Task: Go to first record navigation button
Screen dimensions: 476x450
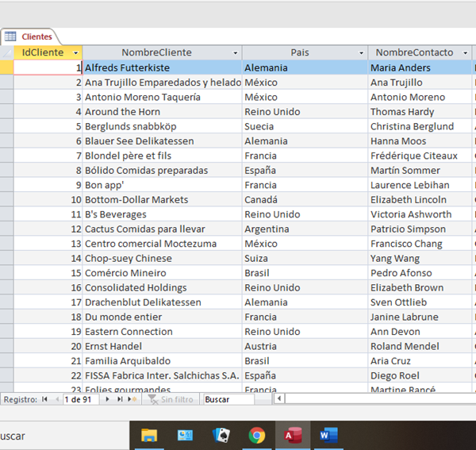Action: tap(44, 399)
